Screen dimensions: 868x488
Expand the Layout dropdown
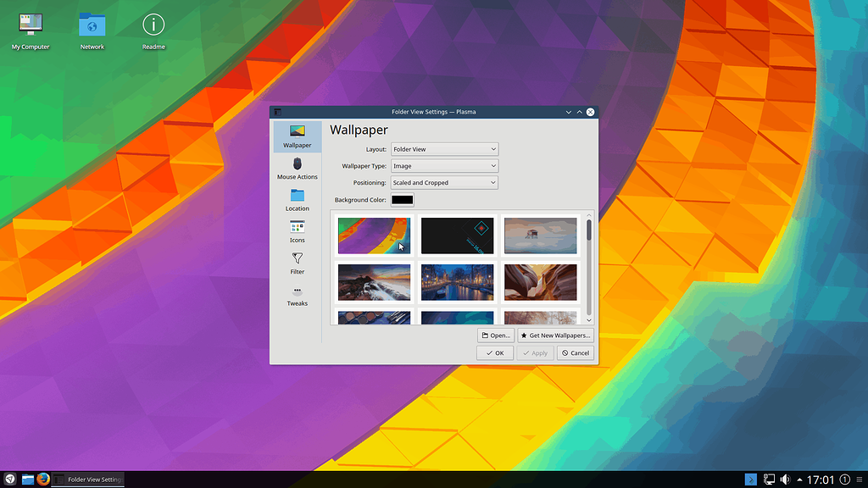[444, 149]
